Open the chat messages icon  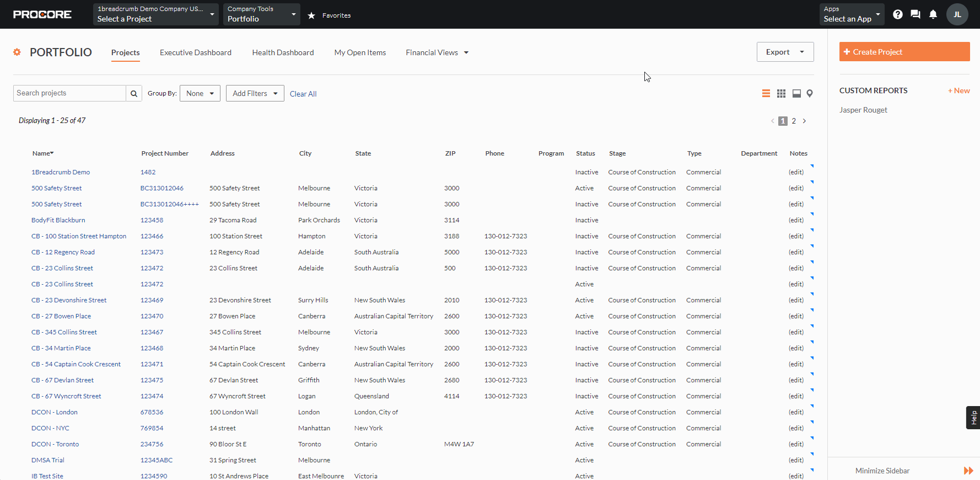[916, 14]
